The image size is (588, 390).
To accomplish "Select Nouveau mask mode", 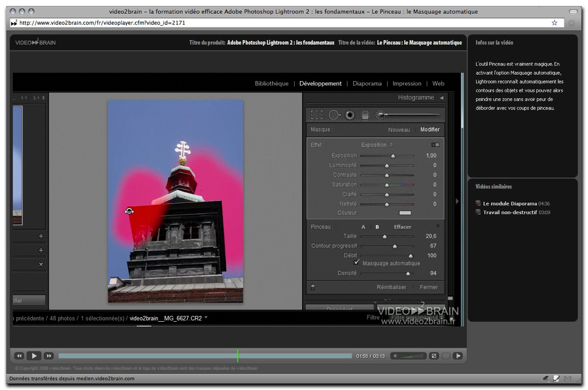I will (399, 130).
